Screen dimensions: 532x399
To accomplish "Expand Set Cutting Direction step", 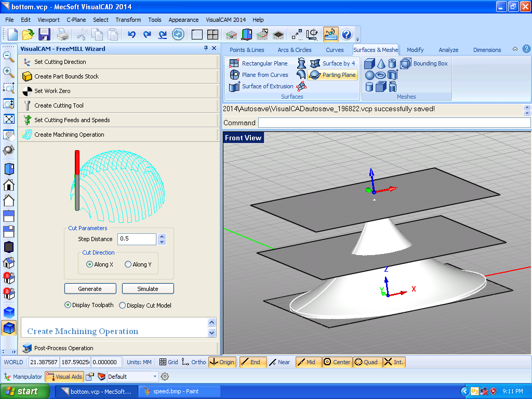I will pos(119,62).
